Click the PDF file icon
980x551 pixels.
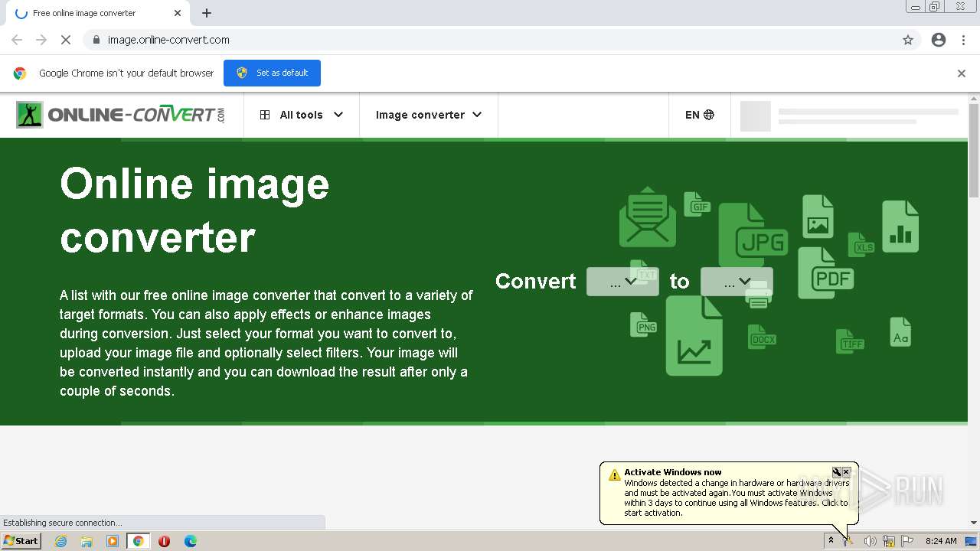(x=826, y=273)
